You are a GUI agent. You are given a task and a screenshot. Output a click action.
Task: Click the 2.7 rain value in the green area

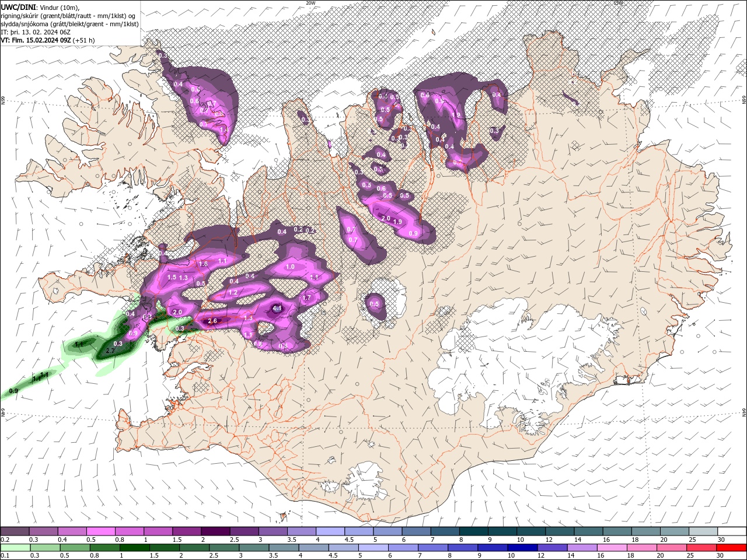pos(109,351)
